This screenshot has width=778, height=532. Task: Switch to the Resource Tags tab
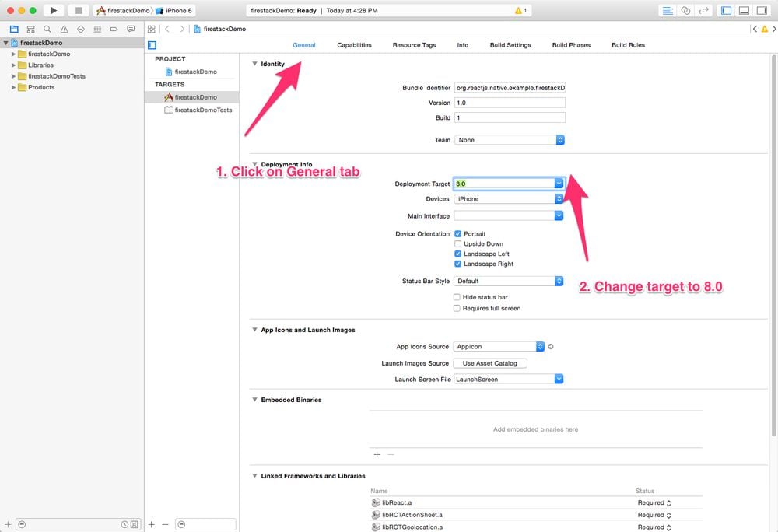[x=414, y=45]
